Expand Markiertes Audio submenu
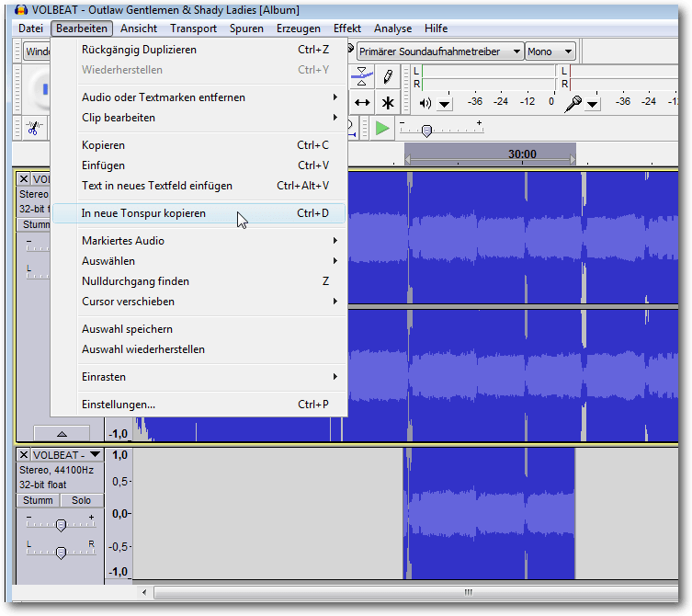The image size is (692, 616). (x=211, y=241)
